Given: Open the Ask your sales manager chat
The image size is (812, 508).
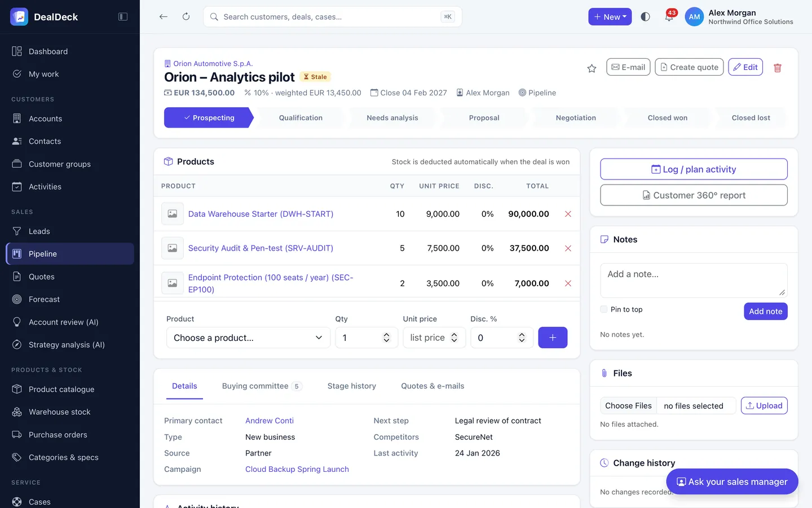Looking at the screenshot, I should click(732, 481).
